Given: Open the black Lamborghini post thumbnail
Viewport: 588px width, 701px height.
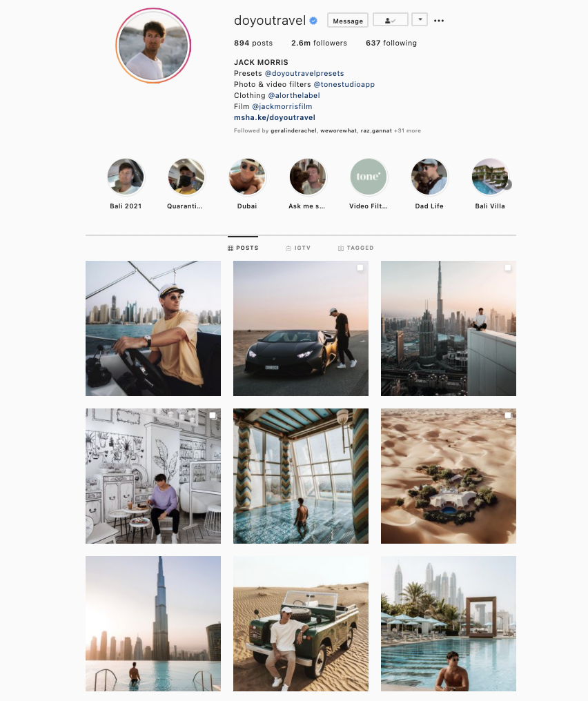Looking at the screenshot, I should [301, 328].
